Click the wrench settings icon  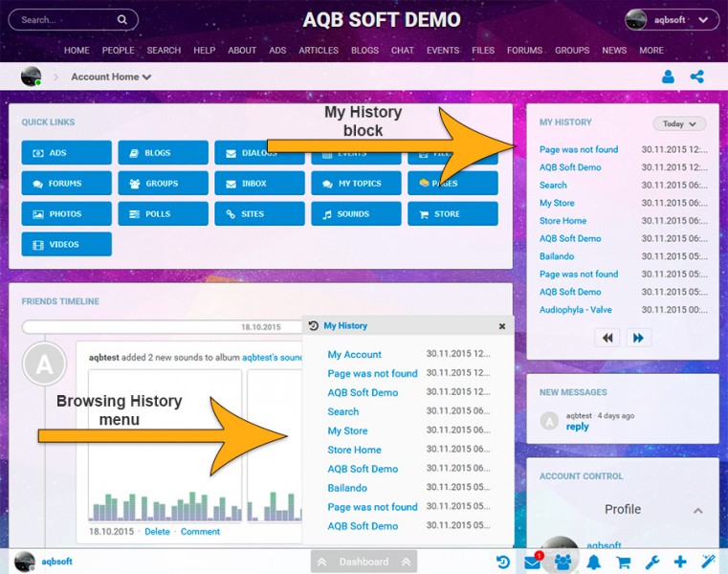coord(652,562)
